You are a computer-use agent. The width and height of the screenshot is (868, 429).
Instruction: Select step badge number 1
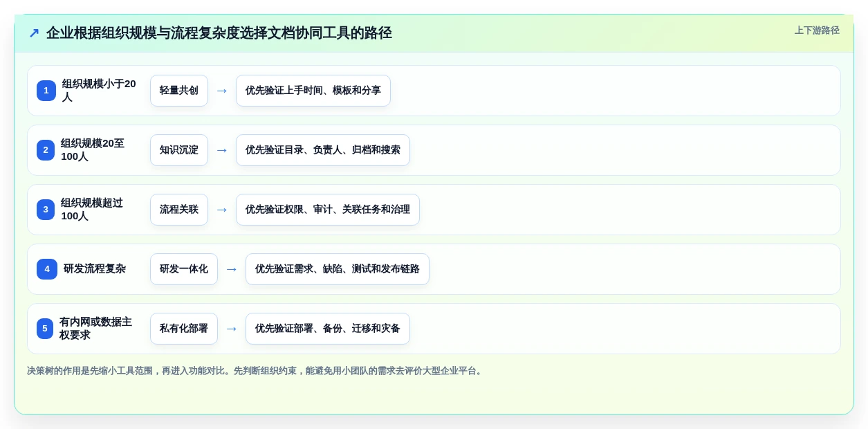click(46, 91)
